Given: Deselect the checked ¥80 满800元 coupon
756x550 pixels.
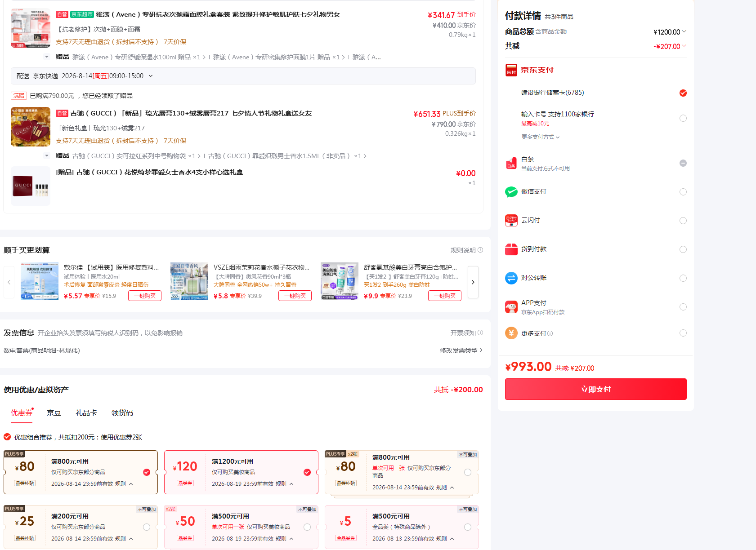Looking at the screenshot, I should pos(147,472).
